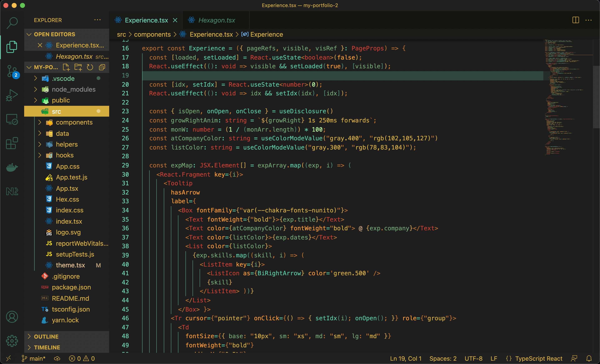Viewport: 600px width, 364px height.
Task: Close the Experience.tsx editor tab
Action: pyautogui.click(x=175, y=20)
